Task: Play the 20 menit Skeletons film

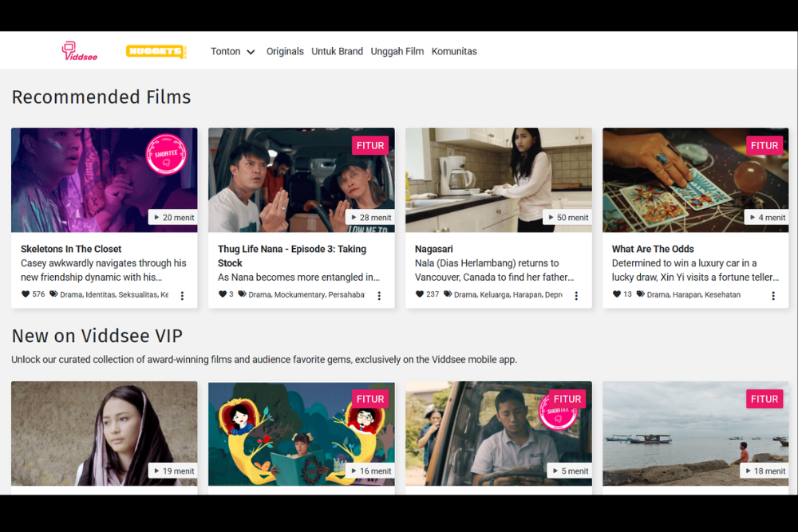Action: point(173,218)
